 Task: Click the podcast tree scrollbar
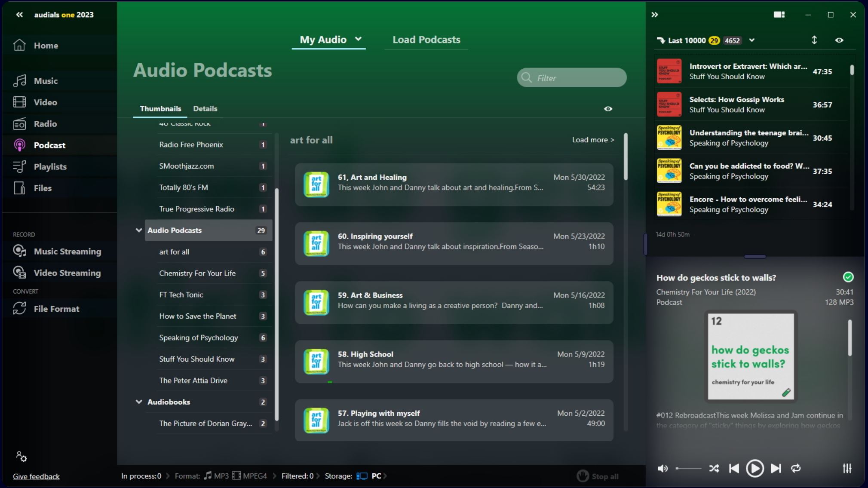[276, 304]
